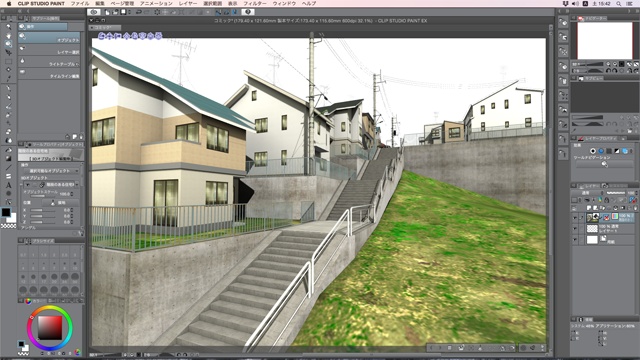Click the border effect icon in Layer Property
640x360 pixels.
593,151
